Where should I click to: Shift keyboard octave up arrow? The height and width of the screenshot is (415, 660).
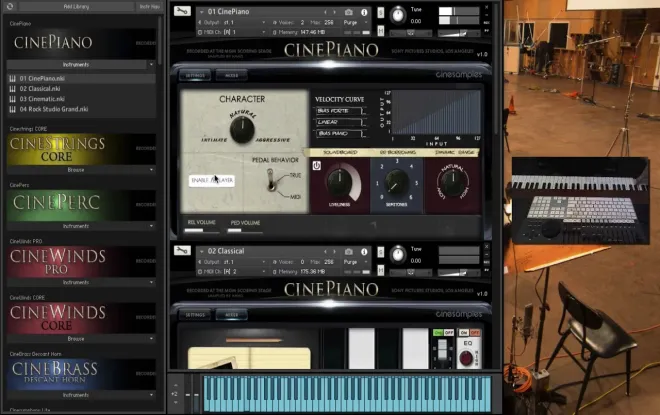coord(176,385)
